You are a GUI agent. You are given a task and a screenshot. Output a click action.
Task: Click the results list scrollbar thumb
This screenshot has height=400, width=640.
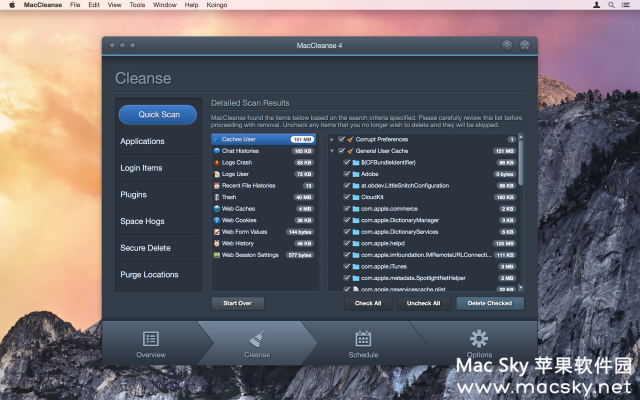(520, 162)
